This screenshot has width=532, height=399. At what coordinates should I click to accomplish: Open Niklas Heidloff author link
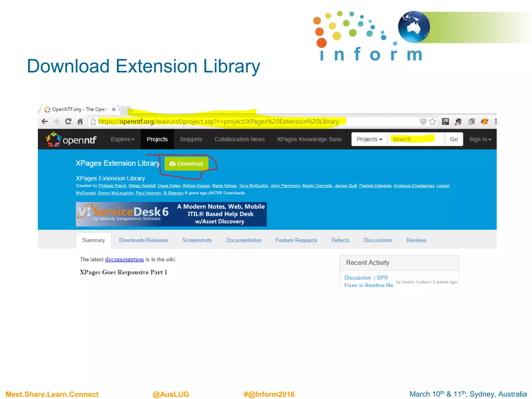142,186
